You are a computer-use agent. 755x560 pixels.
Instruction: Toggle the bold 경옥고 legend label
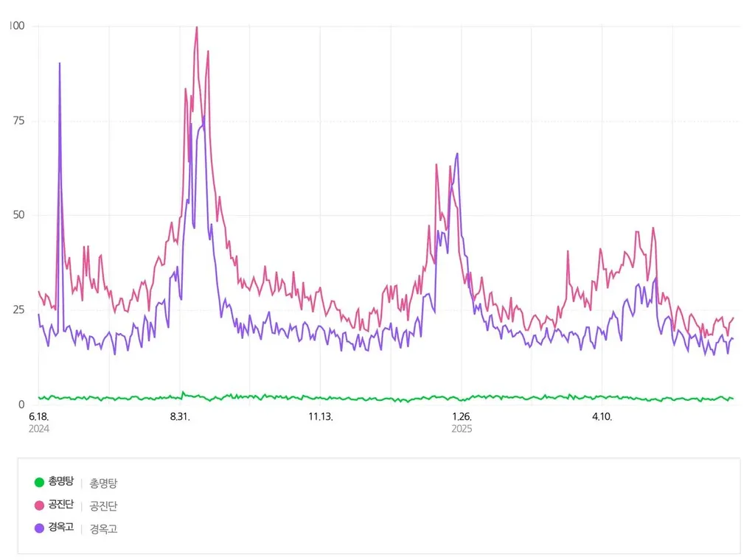point(61,528)
